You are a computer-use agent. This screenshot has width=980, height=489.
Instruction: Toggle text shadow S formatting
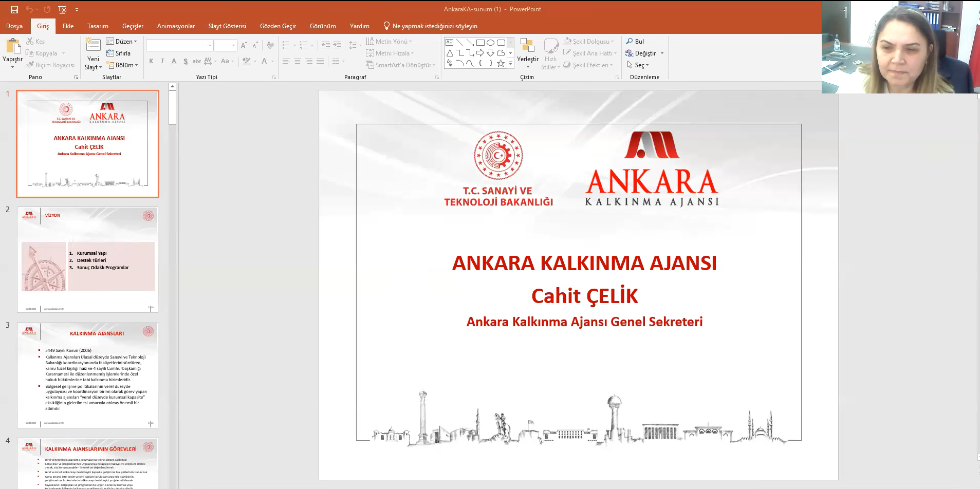point(185,61)
